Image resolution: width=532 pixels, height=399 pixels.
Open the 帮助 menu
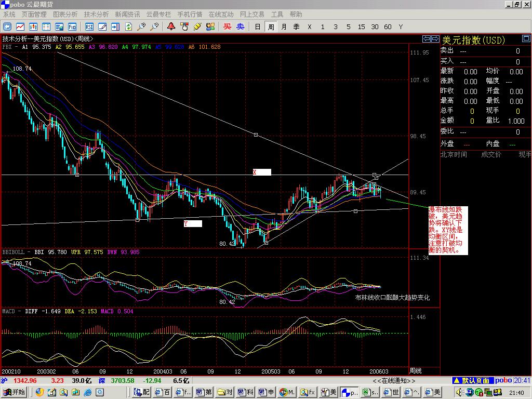[x=296, y=14]
